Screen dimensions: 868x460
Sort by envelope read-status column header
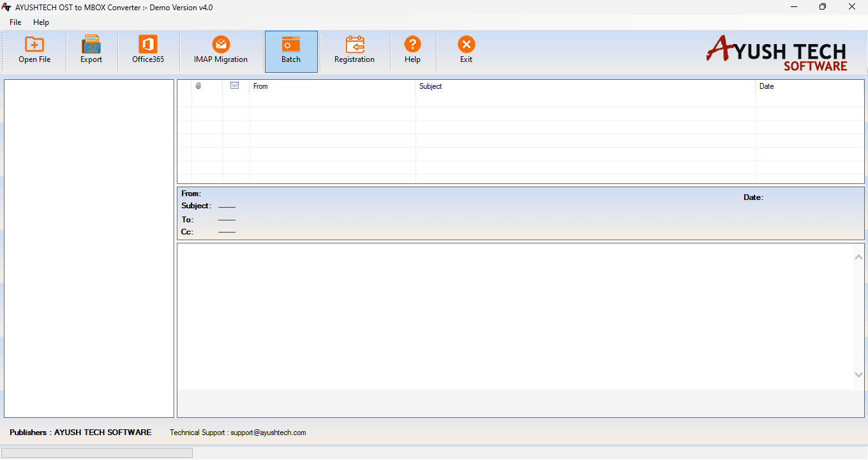235,86
